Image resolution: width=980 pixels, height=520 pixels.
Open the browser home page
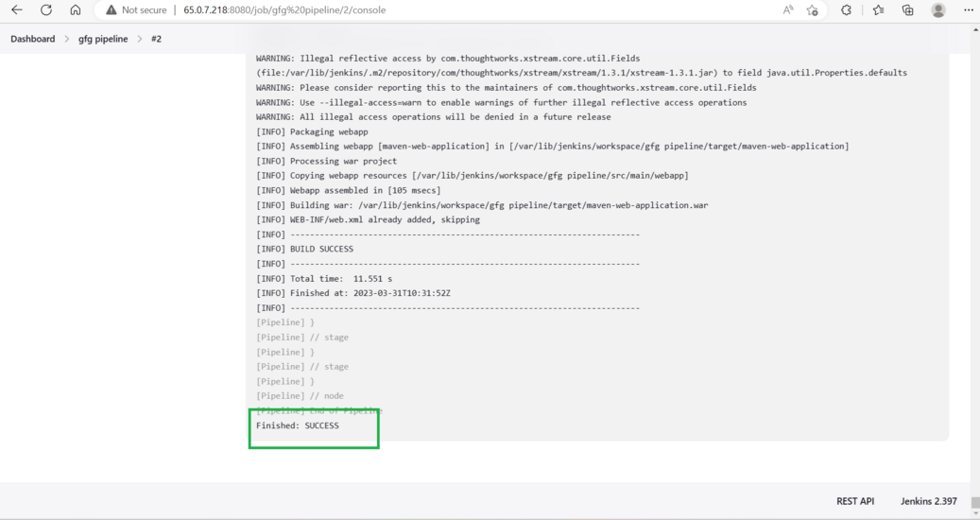tap(76, 10)
